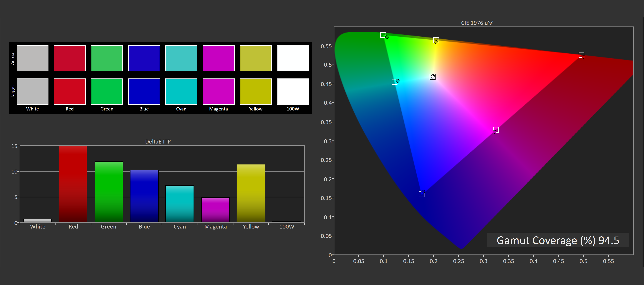644x285 pixels.
Task: Click the white point marker on CIE chart
Action: pos(433,76)
